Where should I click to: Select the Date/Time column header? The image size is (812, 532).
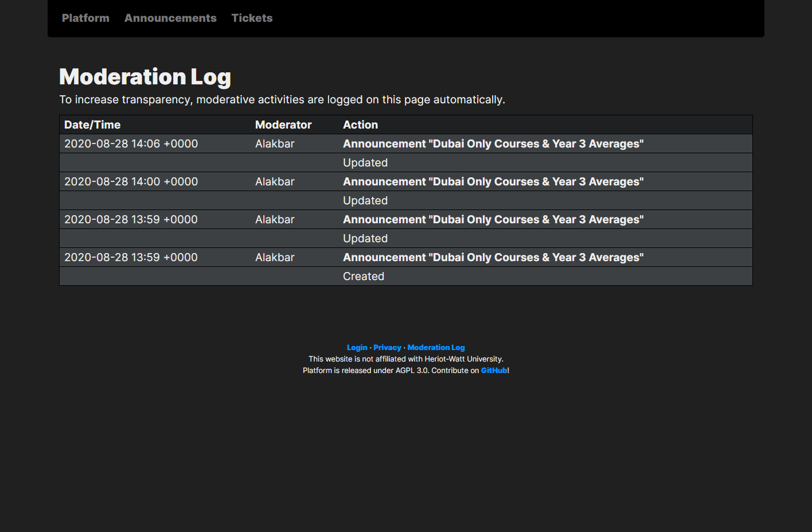point(92,125)
